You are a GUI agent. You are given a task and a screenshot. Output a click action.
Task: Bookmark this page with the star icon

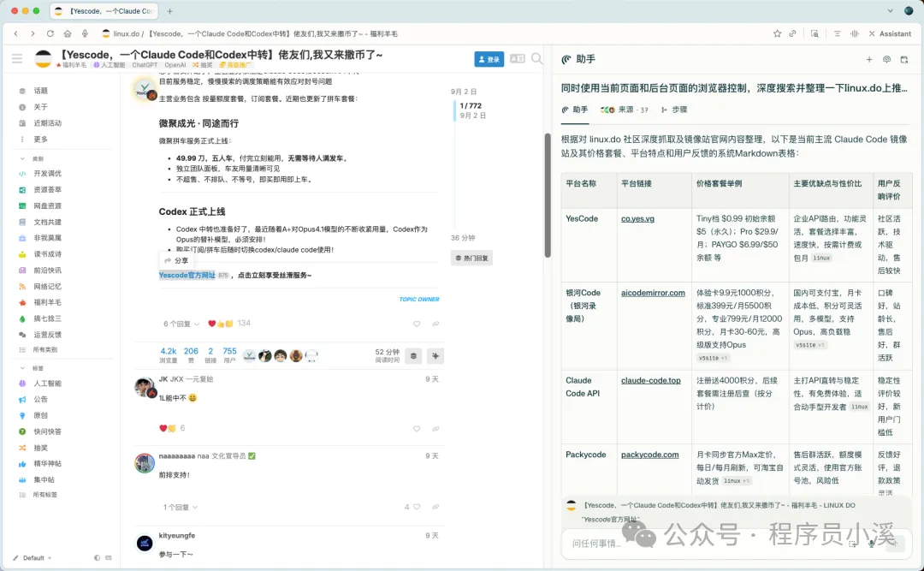[x=777, y=33]
